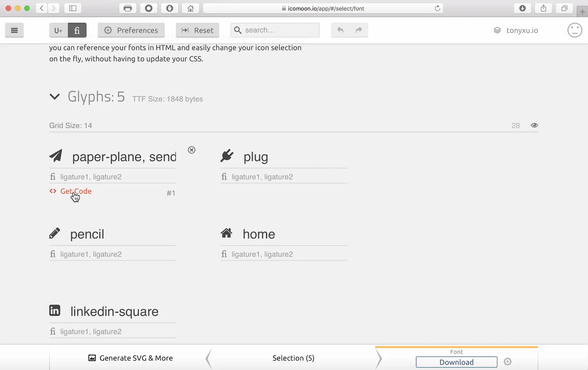Toggle ligatures (fi) view button
Viewport: 588px width, 370px height.
77,30
